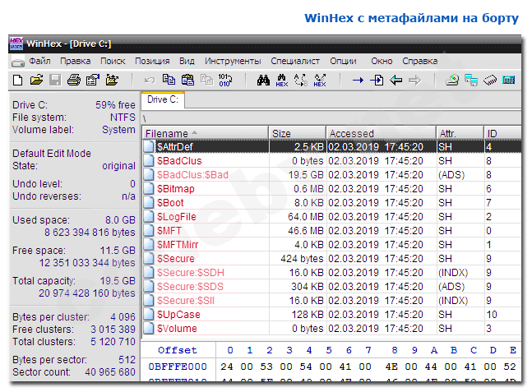Click the Find text binoculars icon
Screen dimensions: 532x392
tap(264, 80)
